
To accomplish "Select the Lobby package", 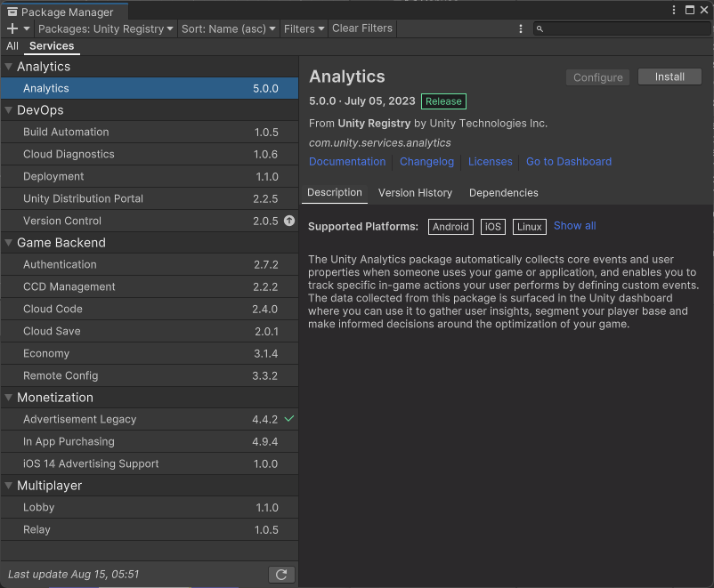I will (150, 507).
